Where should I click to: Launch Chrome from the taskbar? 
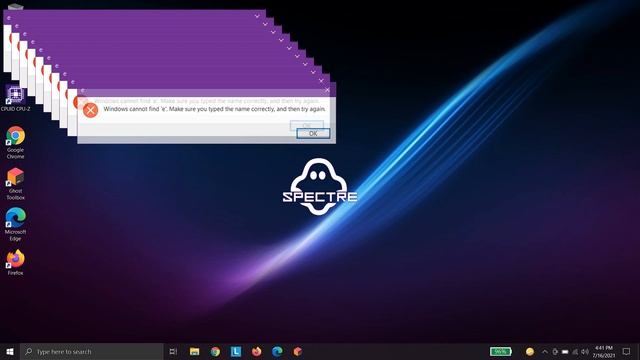pos(215,351)
